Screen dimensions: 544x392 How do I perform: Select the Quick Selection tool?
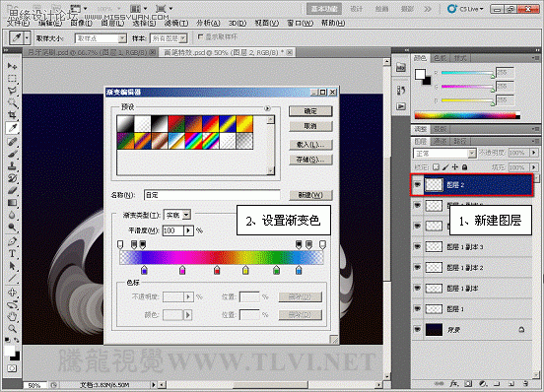click(x=12, y=103)
